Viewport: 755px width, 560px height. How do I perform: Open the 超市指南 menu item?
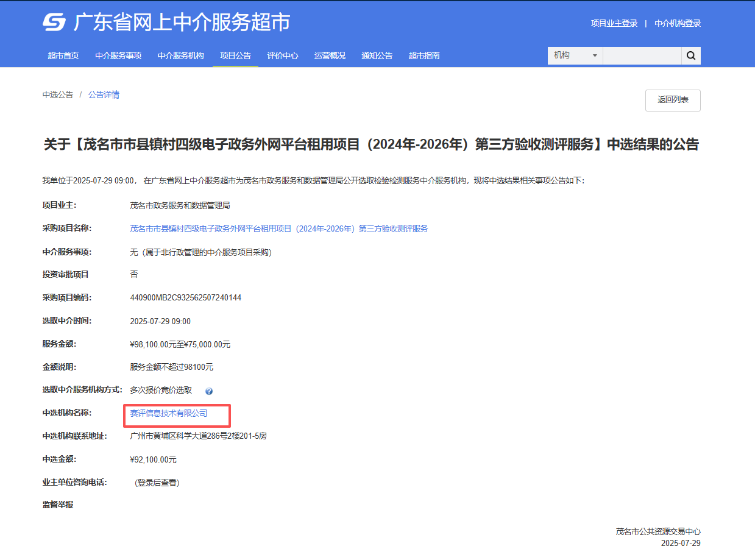tap(424, 55)
